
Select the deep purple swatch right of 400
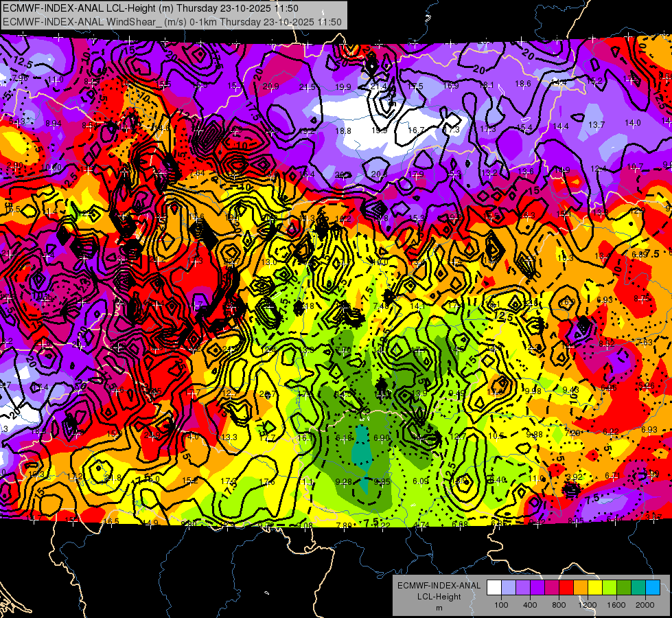tap(537, 588)
